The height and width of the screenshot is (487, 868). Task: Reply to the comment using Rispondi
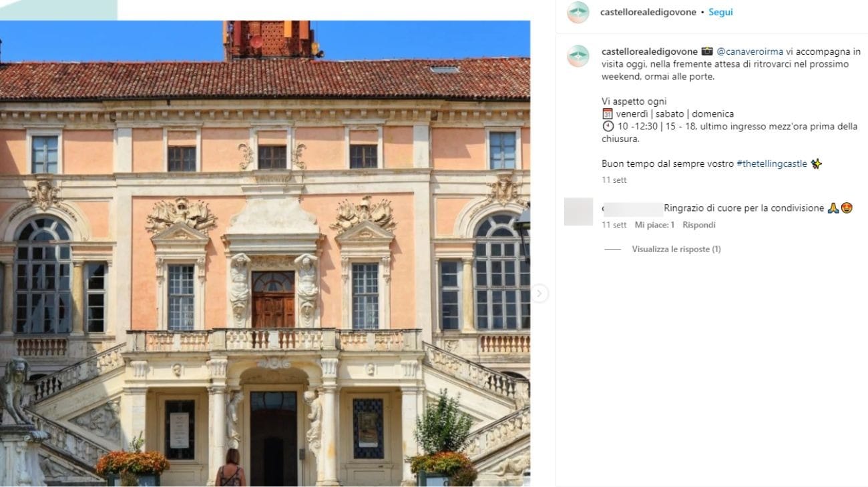[x=698, y=225]
